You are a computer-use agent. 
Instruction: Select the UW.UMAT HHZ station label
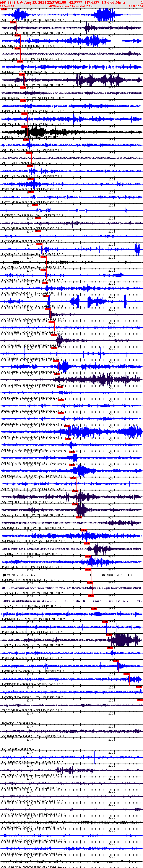pyautogui.click(x=33, y=580)
